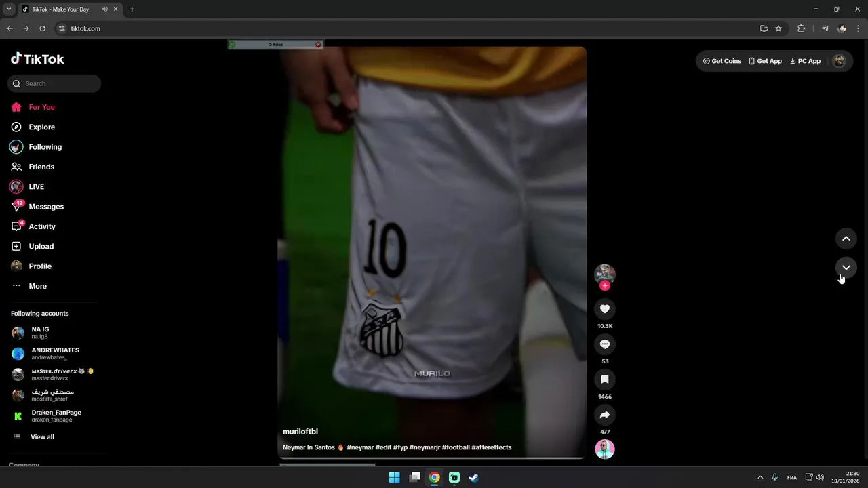This screenshot has height=488, width=868.
Task: Click the #football hashtag
Action: tap(456, 447)
